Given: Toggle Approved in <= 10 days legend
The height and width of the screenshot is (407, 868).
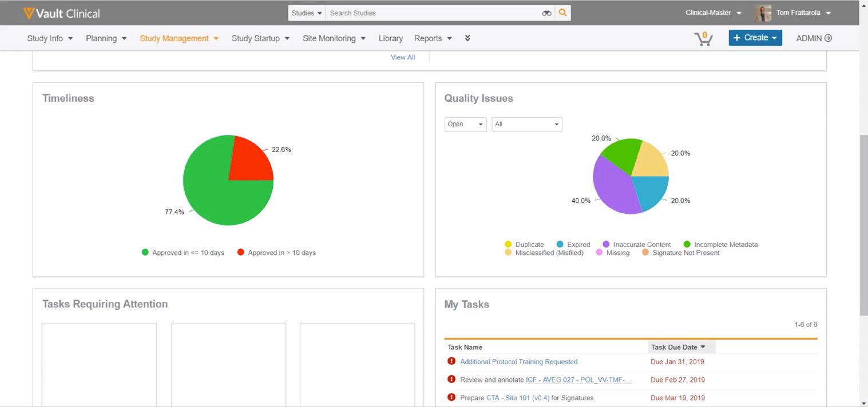Looking at the screenshot, I should click(183, 253).
